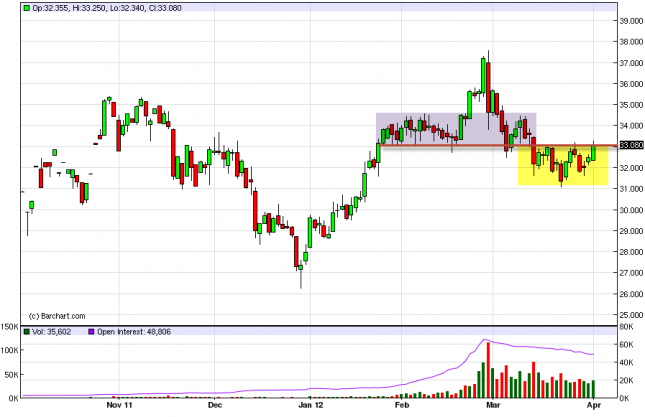Click the tallest red volume bar near Mar
645x417 pixels.
(x=488, y=370)
